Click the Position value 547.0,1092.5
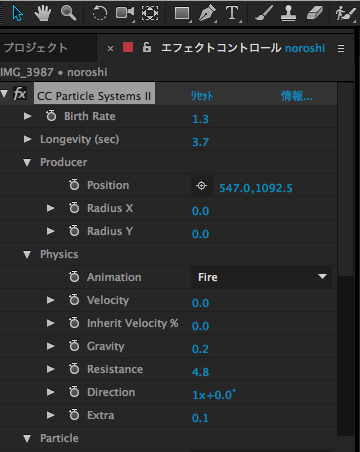This screenshot has height=452, width=360. tap(256, 188)
